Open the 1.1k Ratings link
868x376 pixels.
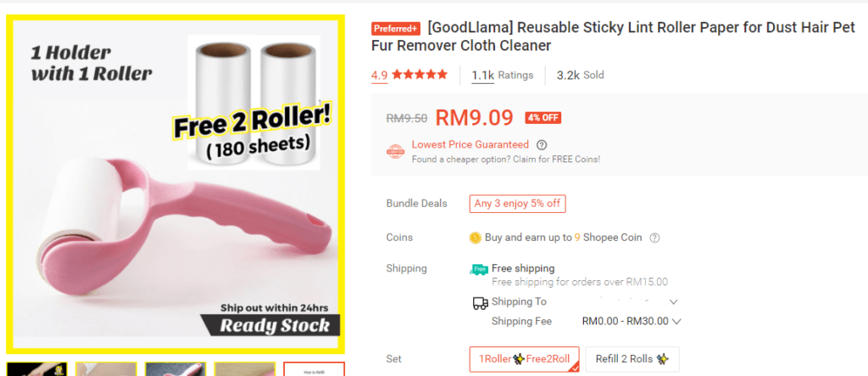tap(502, 76)
